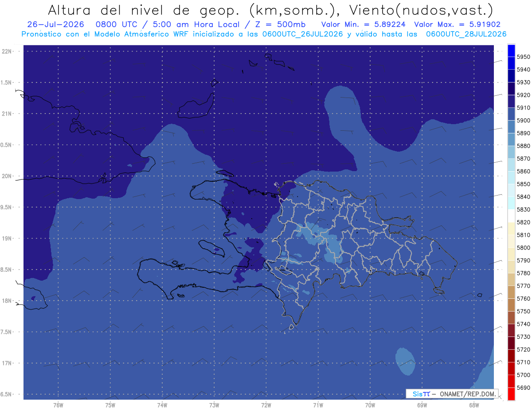
Task: Click the legend swatch between 5770 and 5760
Action: 511,292
